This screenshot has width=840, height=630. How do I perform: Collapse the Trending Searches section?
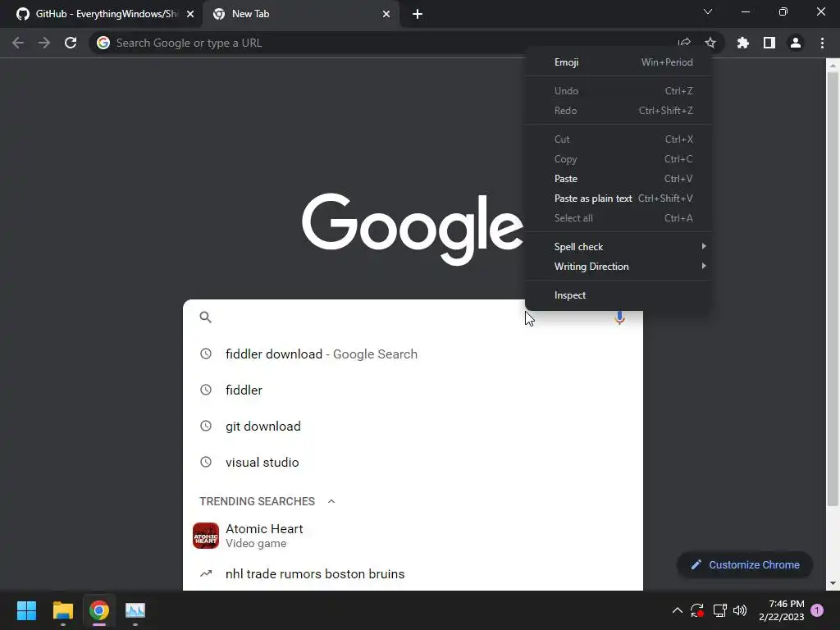click(x=331, y=501)
